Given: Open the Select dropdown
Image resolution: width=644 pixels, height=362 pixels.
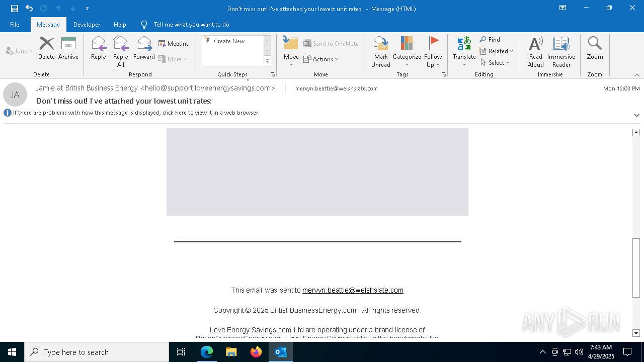Looking at the screenshot, I should pyautogui.click(x=495, y=63).
